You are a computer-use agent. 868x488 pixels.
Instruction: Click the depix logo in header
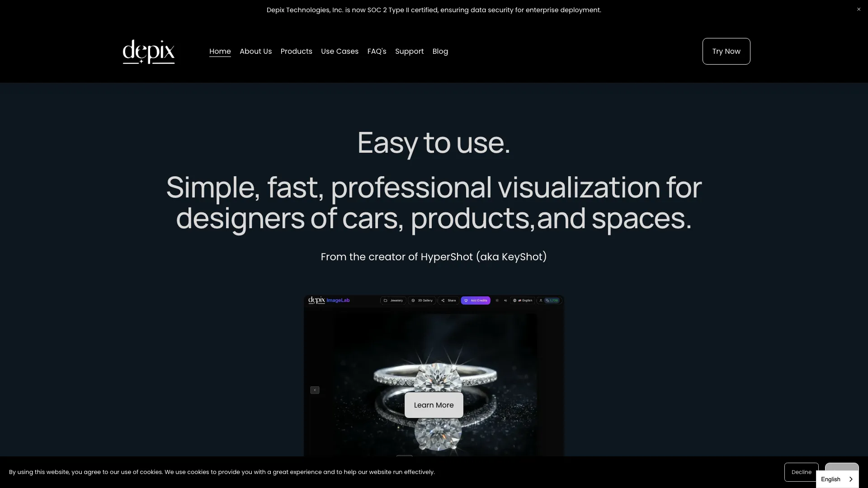pos(148,52)
